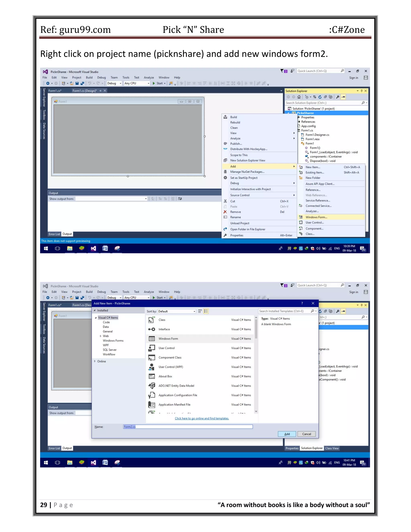Viewport: 411px width, 532px height.
Task: Collapse the Visual C# Items tree node
Action: coord(96,318)
